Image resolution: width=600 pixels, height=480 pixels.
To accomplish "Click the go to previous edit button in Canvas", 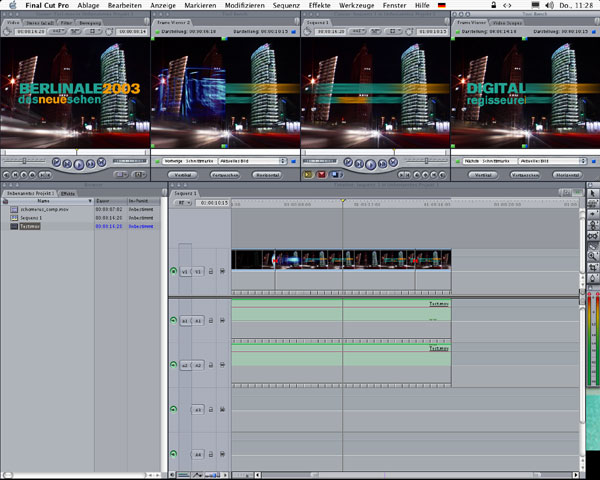I will click(x=348, y=162).
